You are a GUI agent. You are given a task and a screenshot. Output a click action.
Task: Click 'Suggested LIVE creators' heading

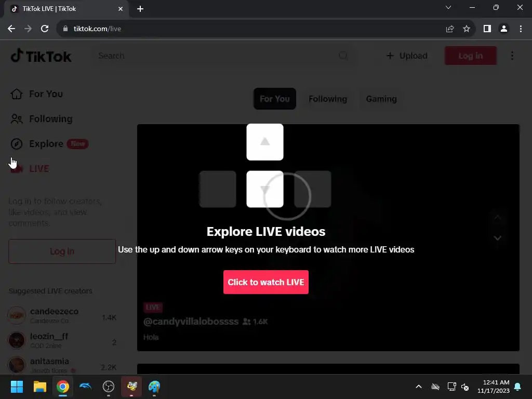click(50, 291)
